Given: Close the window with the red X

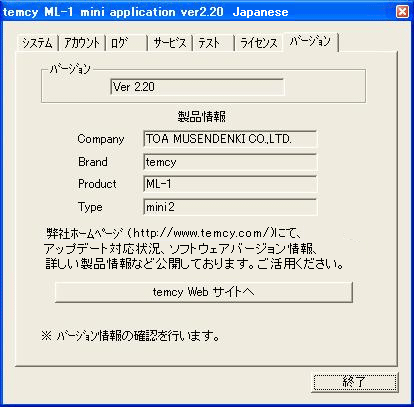Looking at the screenshot, I should 402,12.
